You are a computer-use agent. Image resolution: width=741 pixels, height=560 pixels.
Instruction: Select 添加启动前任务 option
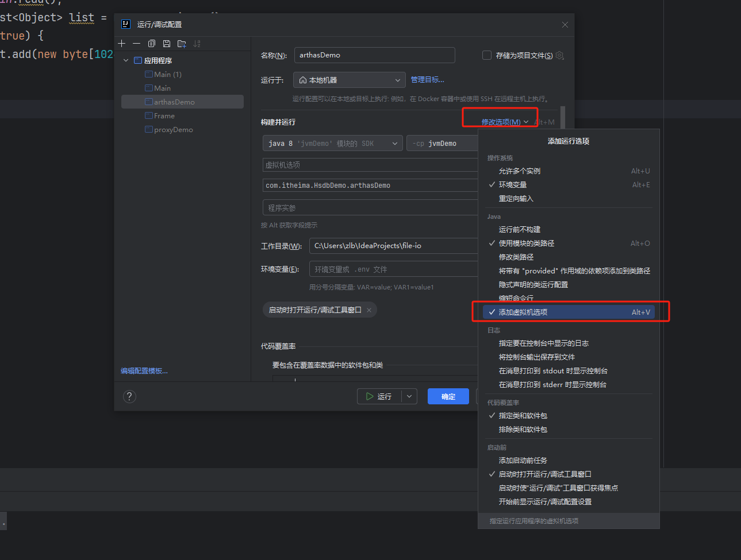pyautogui.click(x=569, y=461)
